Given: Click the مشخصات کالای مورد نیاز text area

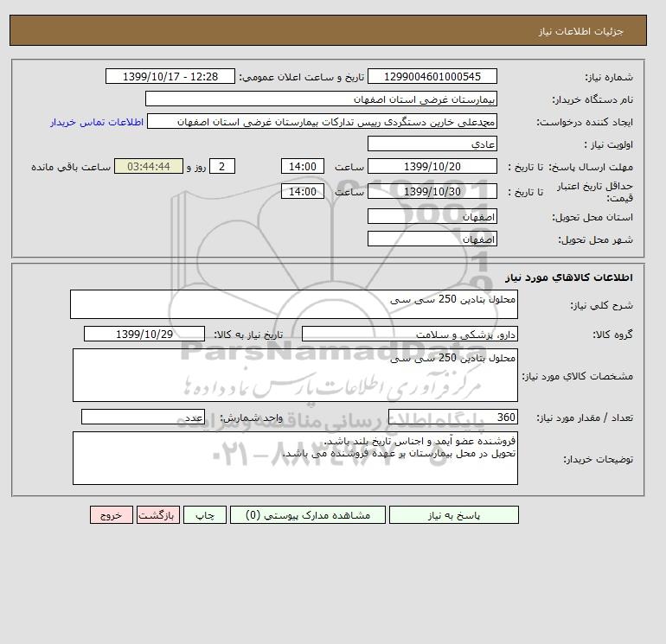Looking at the screenshot, I should [x=295, y=375].
